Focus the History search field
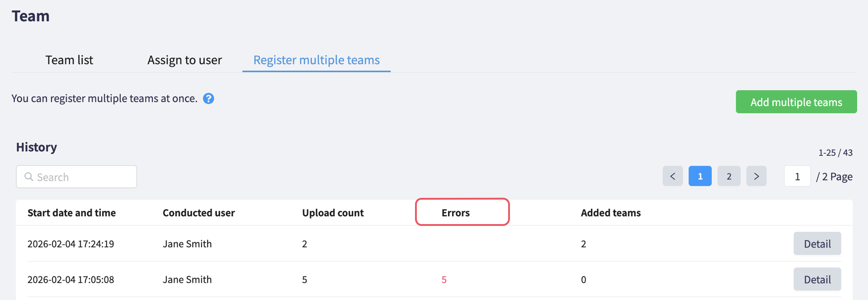868x300 pixels. pyautogui.click(x=76, y=177)
